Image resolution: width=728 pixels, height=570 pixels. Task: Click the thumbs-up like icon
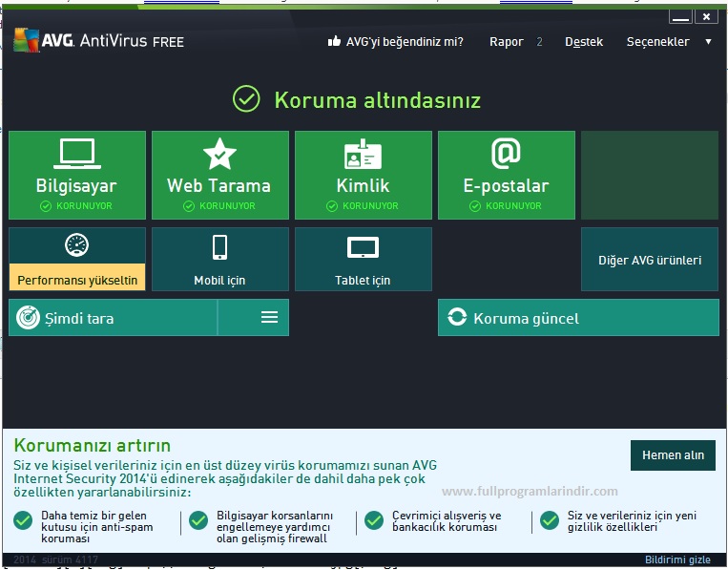334,41
